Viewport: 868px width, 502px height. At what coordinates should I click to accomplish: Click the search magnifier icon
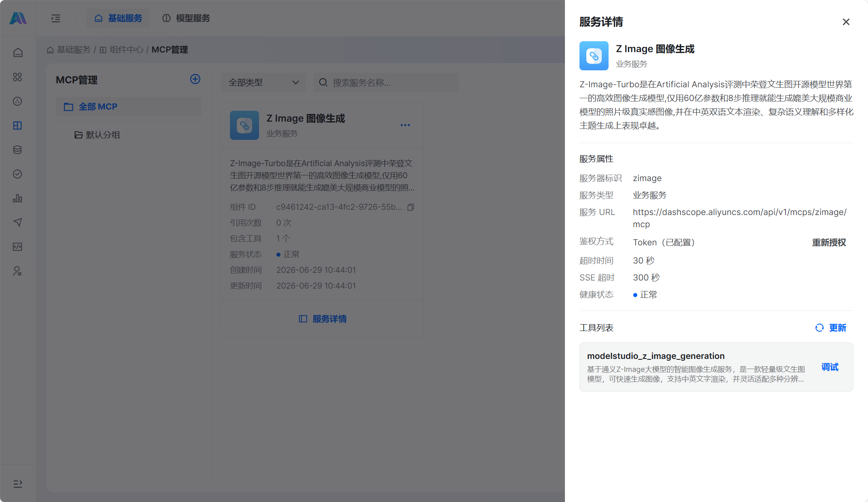coord(323,82)
